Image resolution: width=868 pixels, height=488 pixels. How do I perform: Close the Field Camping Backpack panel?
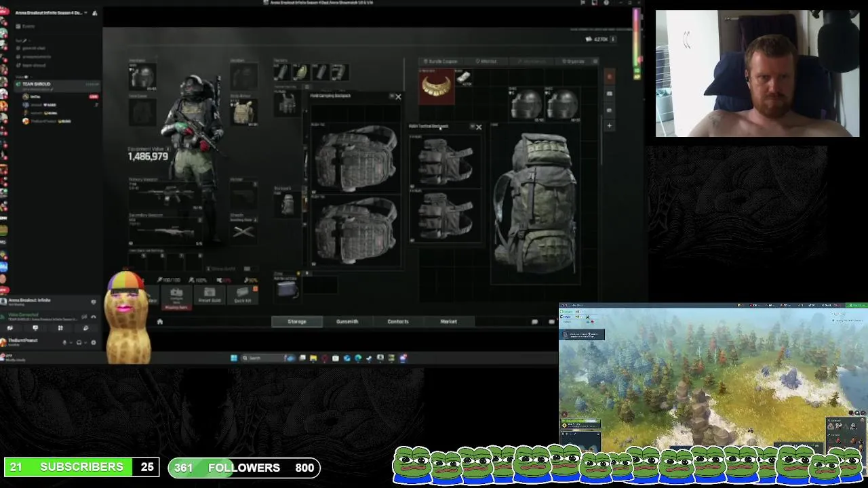[398, 97]
